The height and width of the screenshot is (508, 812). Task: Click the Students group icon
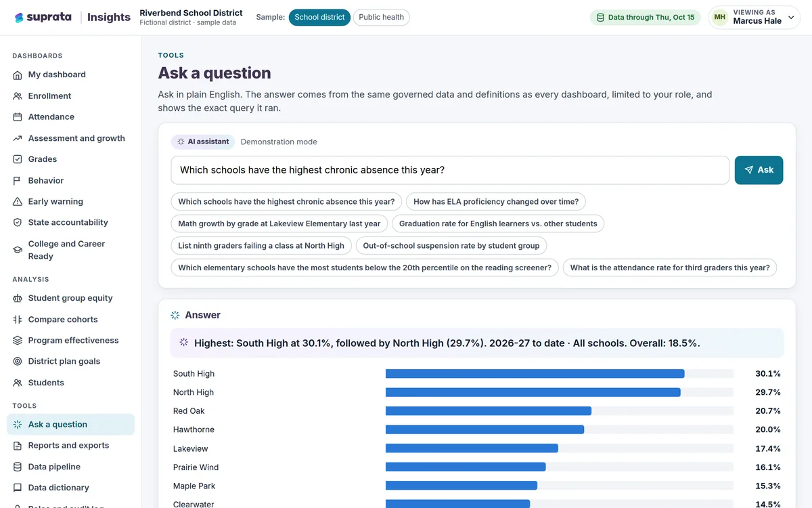pyautogui.click(x=18, y=383)
